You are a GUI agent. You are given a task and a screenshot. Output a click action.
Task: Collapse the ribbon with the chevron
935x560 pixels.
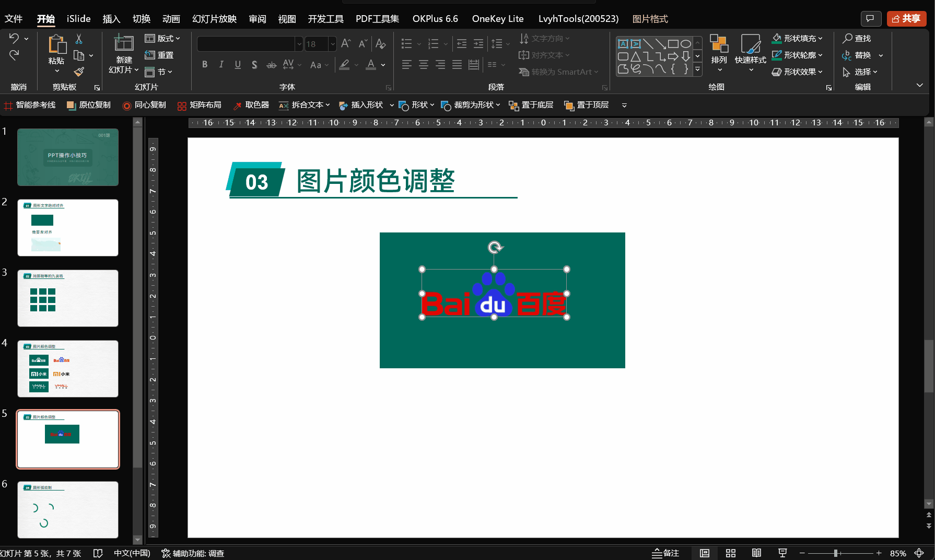pos(920,85)
